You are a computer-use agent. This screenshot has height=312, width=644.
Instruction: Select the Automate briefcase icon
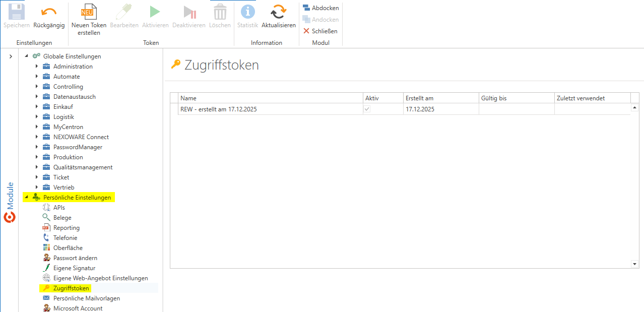point(46,77)
